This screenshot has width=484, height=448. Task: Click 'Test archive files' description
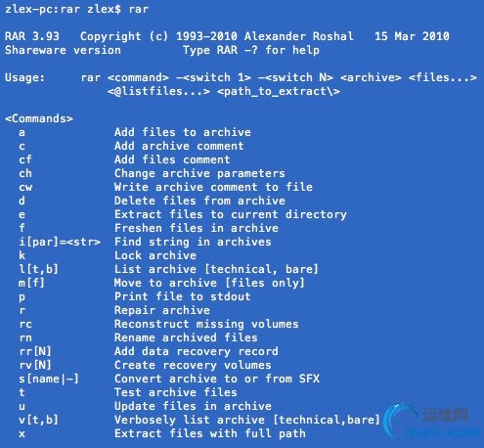pyautogui.click(x=176, y=392)
